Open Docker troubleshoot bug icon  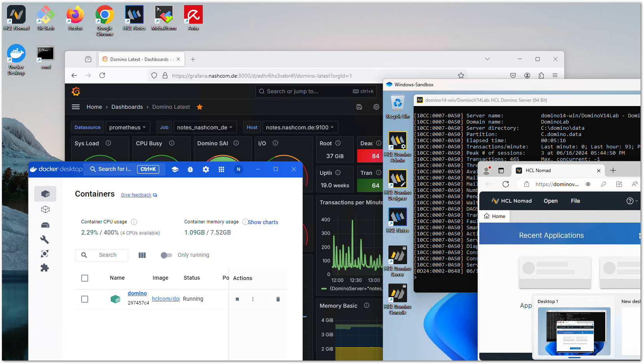point(190,169)
